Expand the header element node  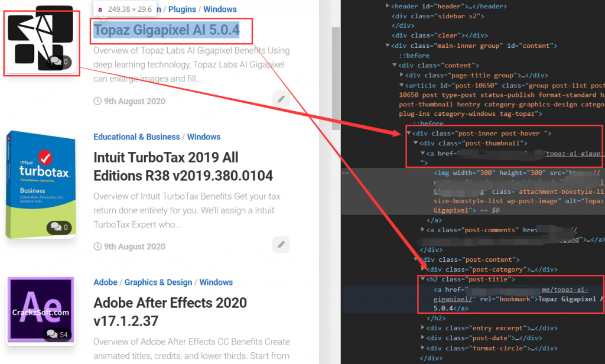[x=388, y=6]
